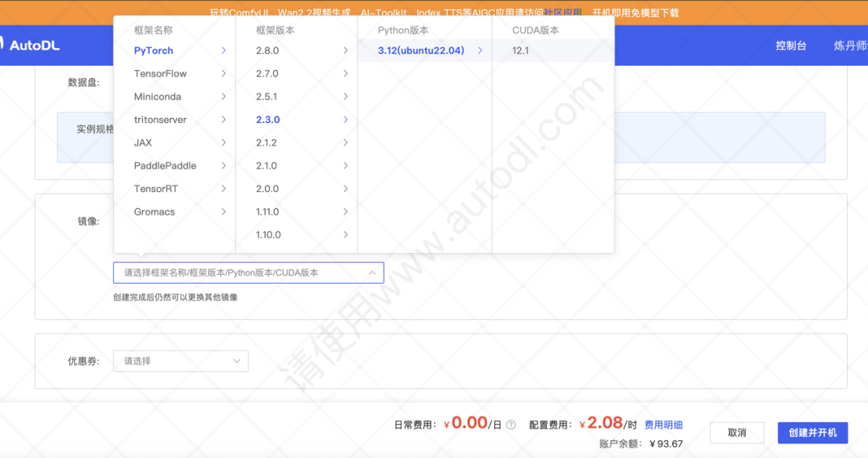Click chevron beside version 1.10.0
The height and width of the screenshot is (458, 868).
[x=346, y=235]
